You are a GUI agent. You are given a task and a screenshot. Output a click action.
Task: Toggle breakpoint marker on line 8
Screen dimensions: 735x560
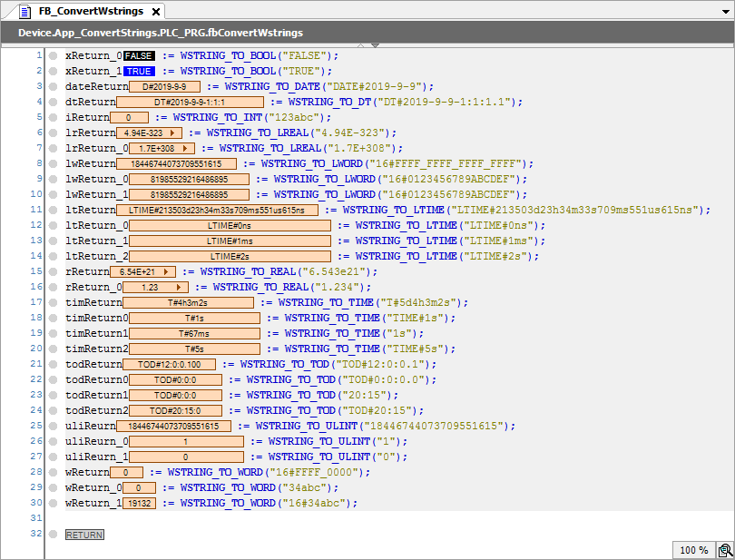54,163
